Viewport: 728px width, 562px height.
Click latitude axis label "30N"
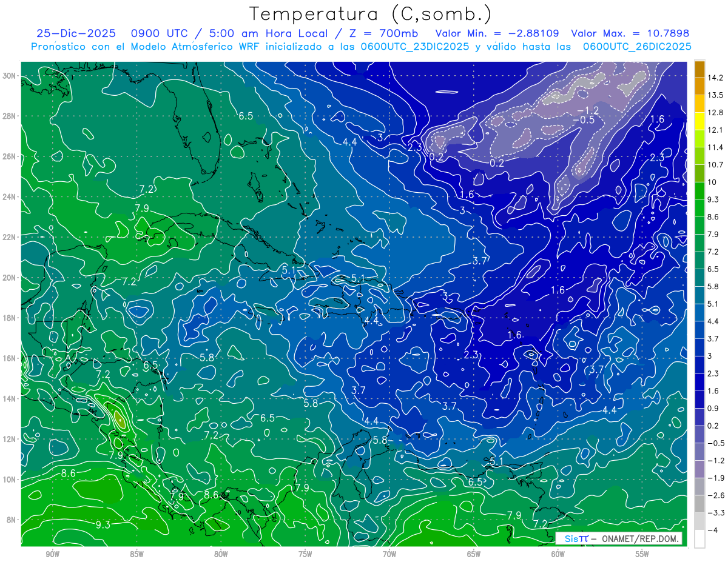pyautogui.click(x=9, y=75)
